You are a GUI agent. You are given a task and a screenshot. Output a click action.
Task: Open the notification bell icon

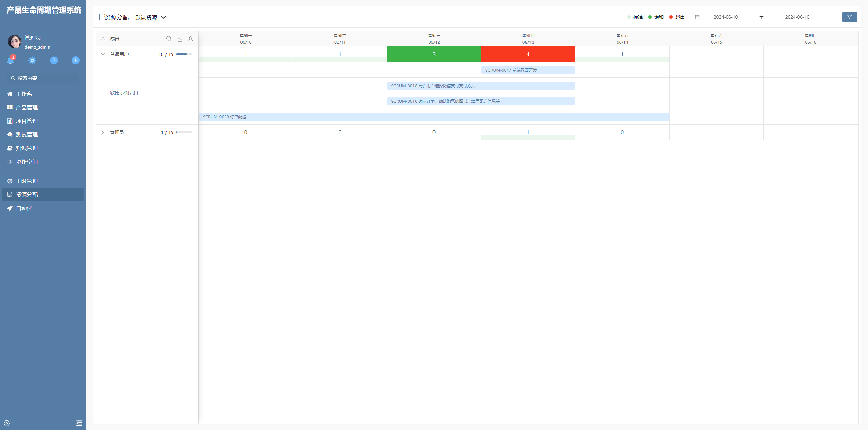(x=11, y=60)
